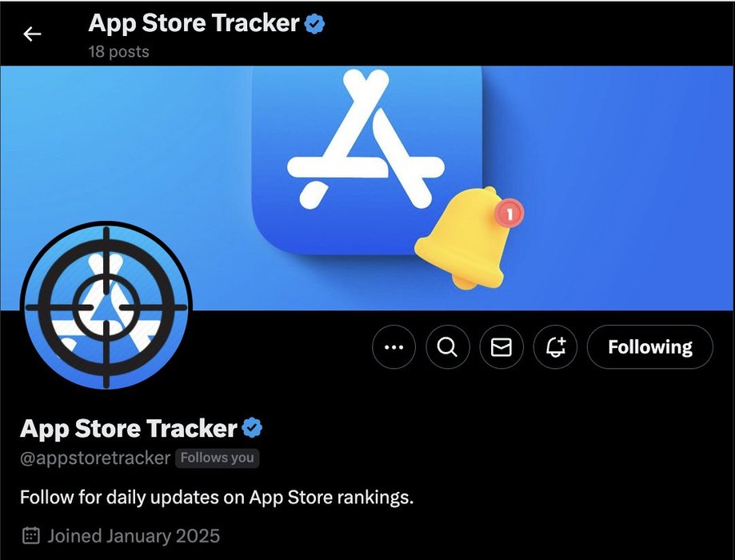Screen dimensions: 735x560
Task: Click the verified badge in the top header
Action: [314, 24]
